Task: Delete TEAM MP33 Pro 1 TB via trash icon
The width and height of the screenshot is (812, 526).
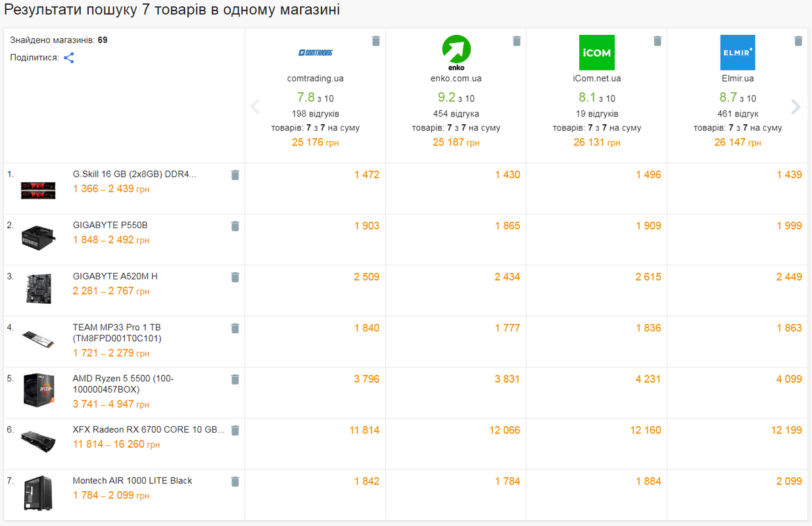Action: click(x=235, y=328)
